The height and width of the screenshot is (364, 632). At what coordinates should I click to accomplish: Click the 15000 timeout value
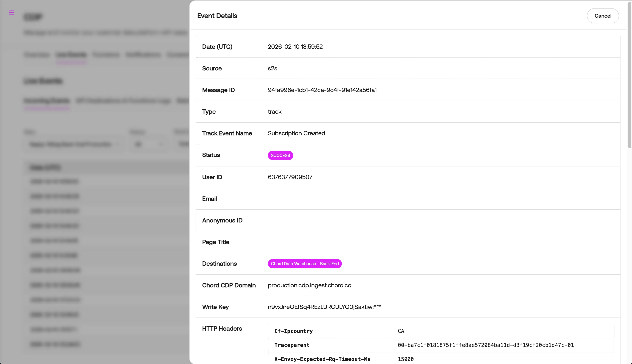[405, 359]
